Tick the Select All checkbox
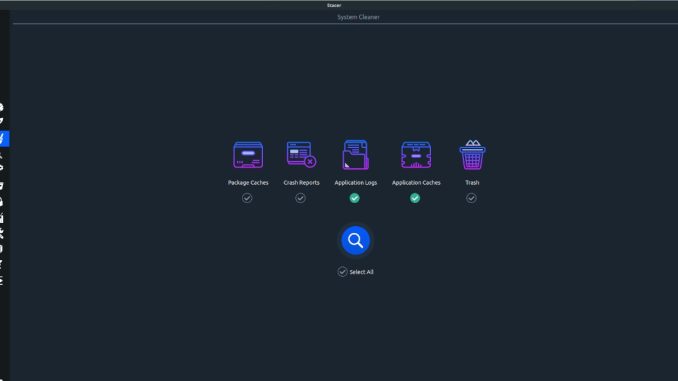678x381 pixels. click(x=342, y=272)
